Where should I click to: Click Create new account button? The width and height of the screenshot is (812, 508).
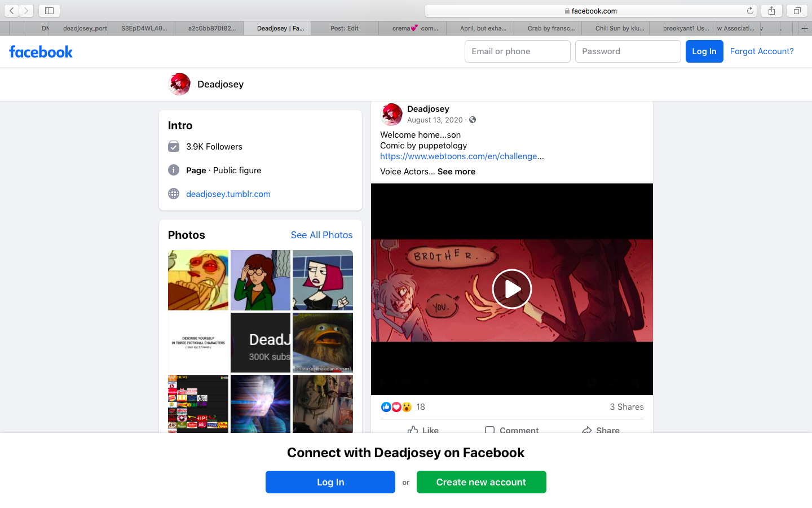click(481, 482)
